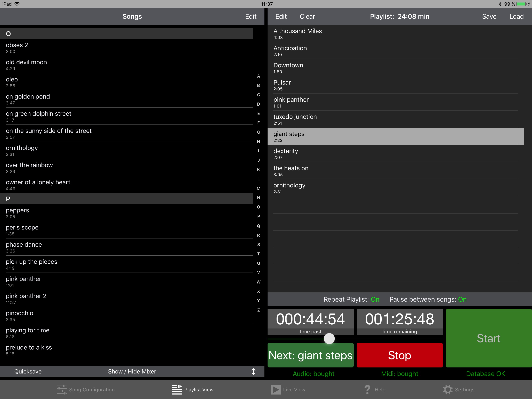Screen dimensions: 532x399
Task: Tap the red Stop button
Action: coord(399,355)
